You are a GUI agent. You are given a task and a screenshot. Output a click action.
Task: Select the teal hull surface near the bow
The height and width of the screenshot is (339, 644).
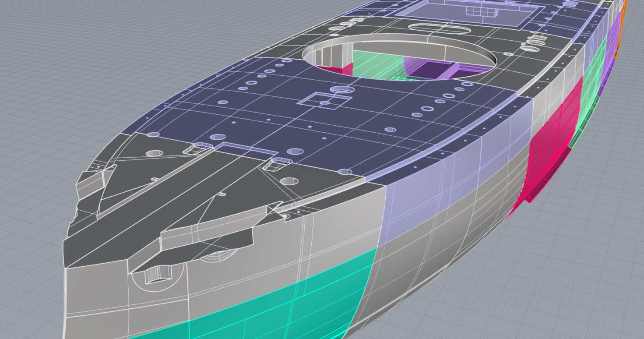click(x=263, y=298)
